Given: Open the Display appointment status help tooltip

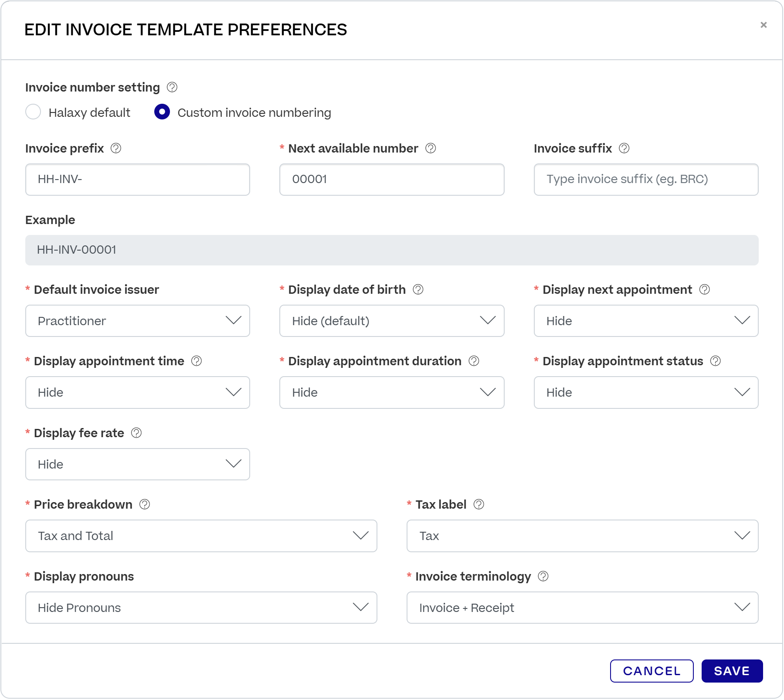Looking at the screenshot, I should coord(715,361).
